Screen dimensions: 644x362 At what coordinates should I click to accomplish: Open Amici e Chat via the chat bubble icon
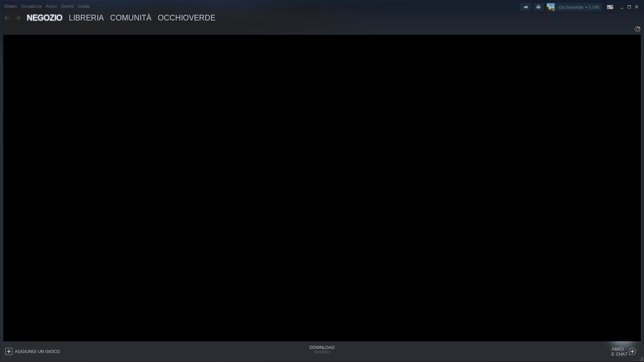coord(632,351)
